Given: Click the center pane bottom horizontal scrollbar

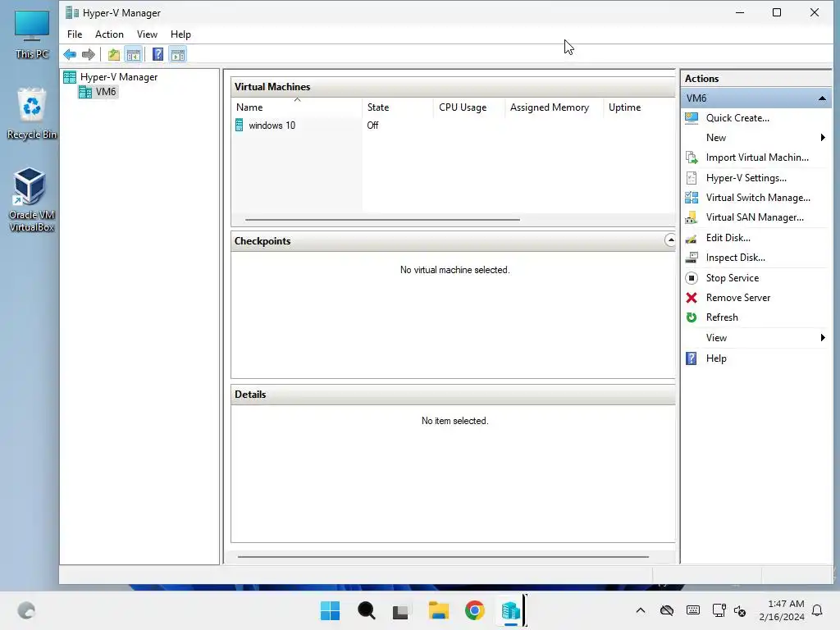Looking at the screenshot, I should (x=443, y=557).
